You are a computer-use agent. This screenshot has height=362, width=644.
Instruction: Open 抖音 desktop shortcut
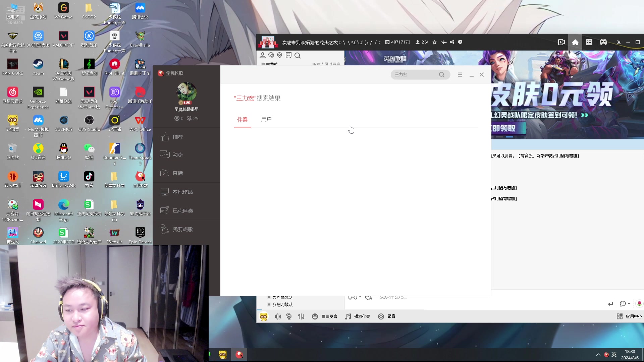[89, 179]
